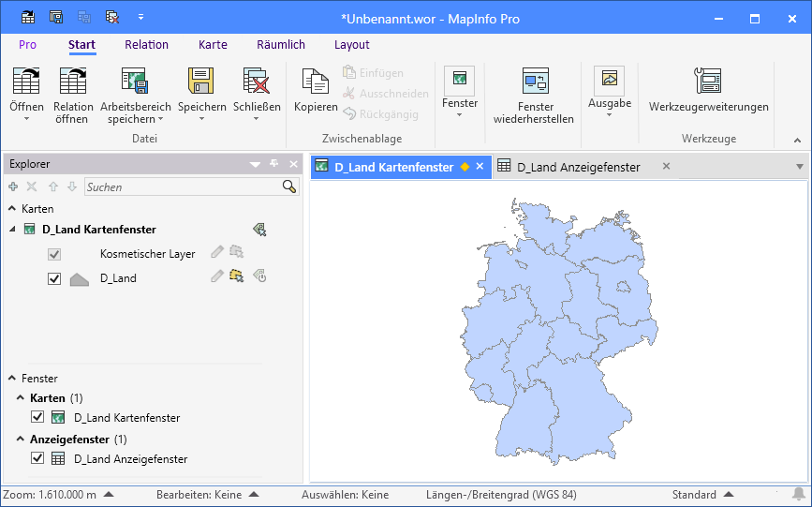Switch to the Relation ribbon tab
This screenshot has width=812, height=507.
point(146,45)
